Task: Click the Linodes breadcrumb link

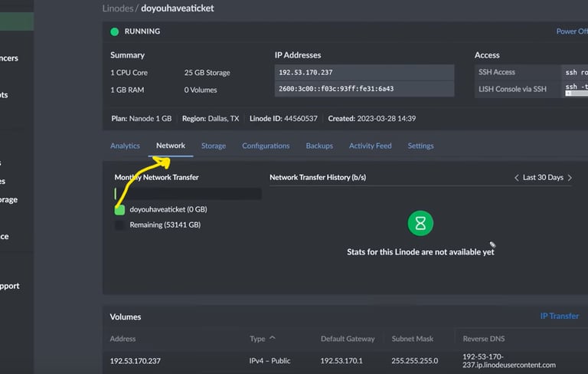Action: point(118,8)
